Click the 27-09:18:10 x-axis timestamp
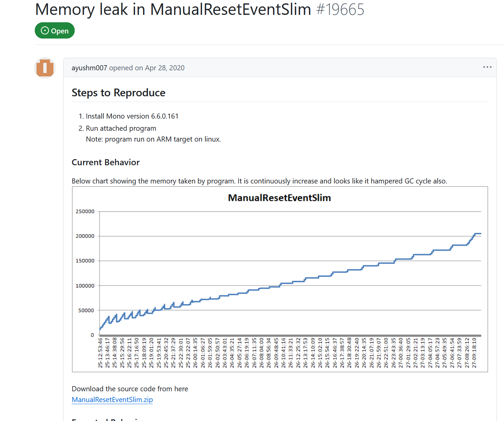 [474, 353]
